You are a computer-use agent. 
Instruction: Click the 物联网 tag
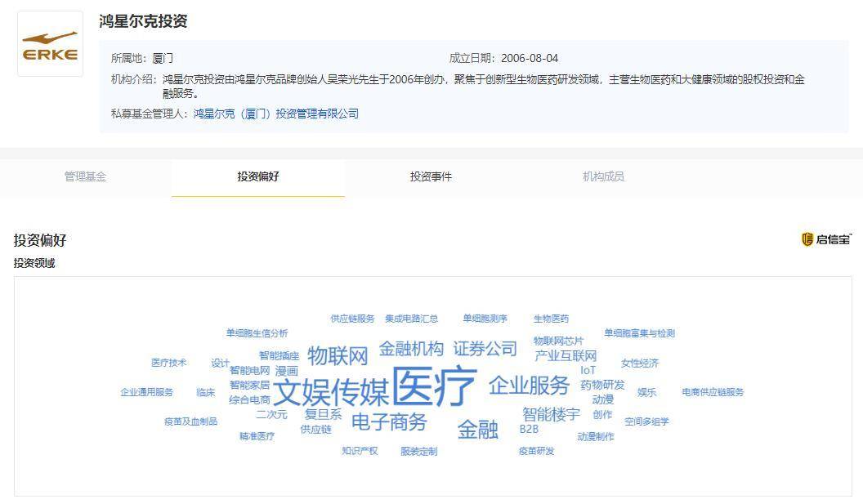click(x=338, y=355)
